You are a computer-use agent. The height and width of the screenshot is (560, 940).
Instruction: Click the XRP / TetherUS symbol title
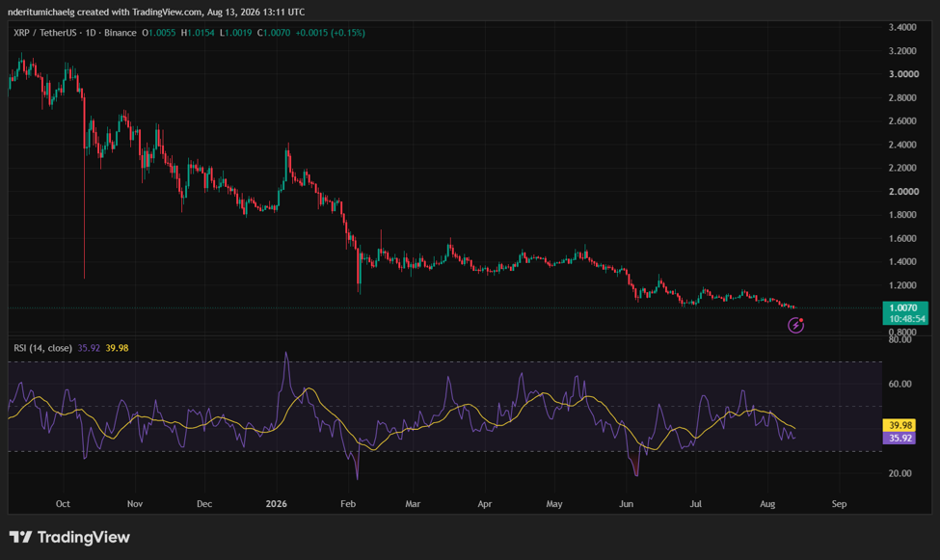pyautogui.click(x=45, y=33)
